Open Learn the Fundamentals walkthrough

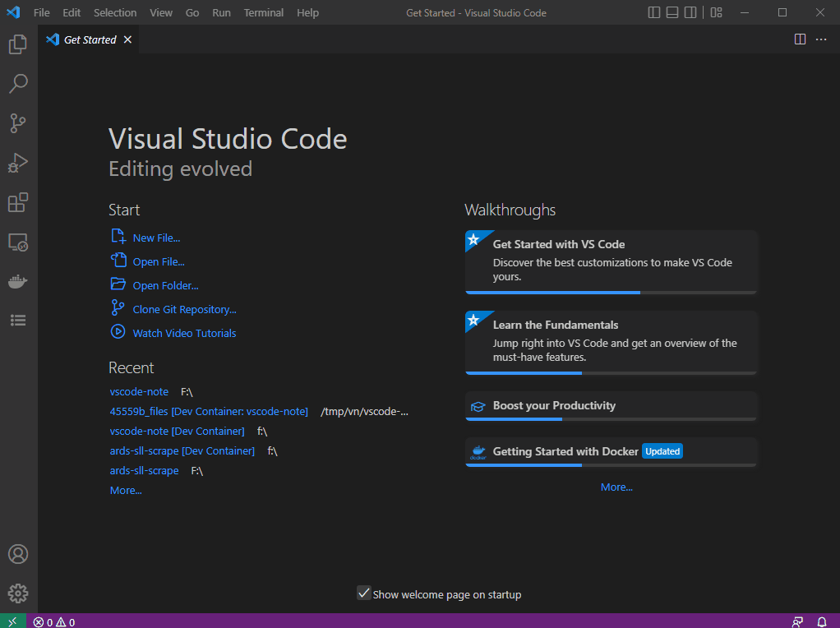[611, 343]
